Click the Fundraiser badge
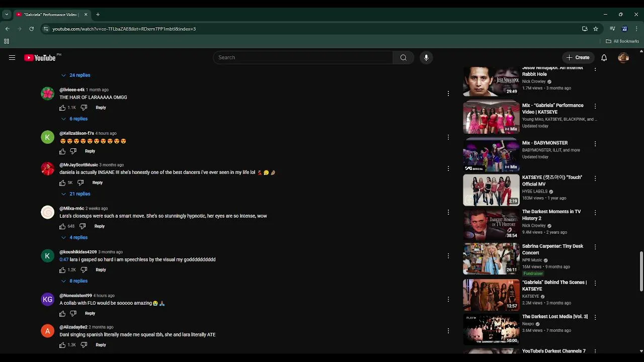This screenshot has width=644, height=362. 533,274
